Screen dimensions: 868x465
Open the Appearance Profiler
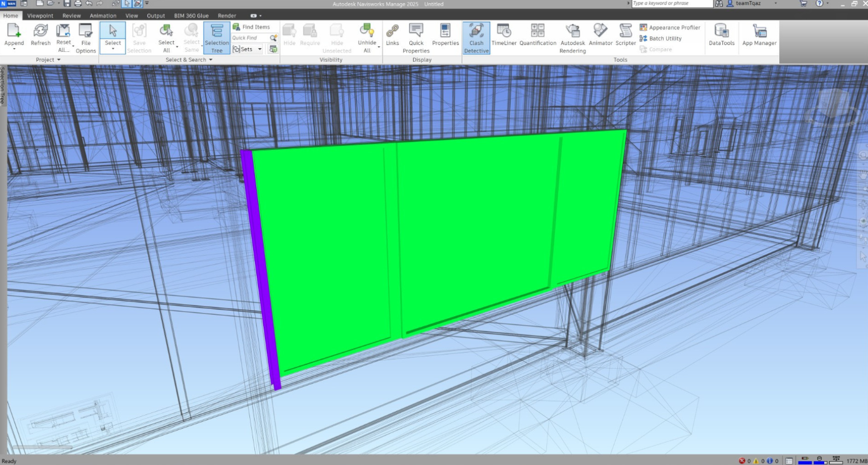[x=670, y=27]
